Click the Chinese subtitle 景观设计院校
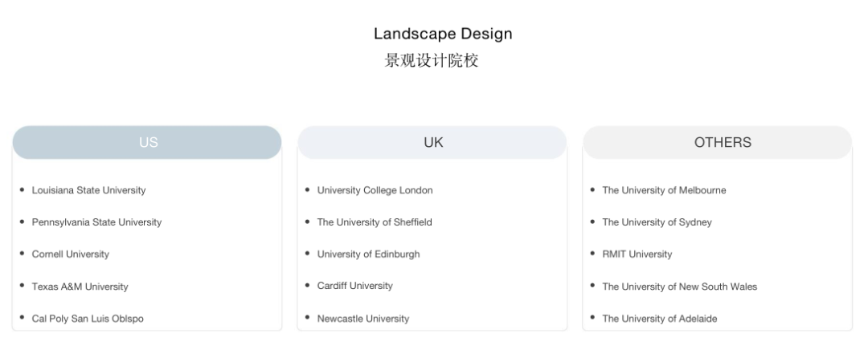 432,60
